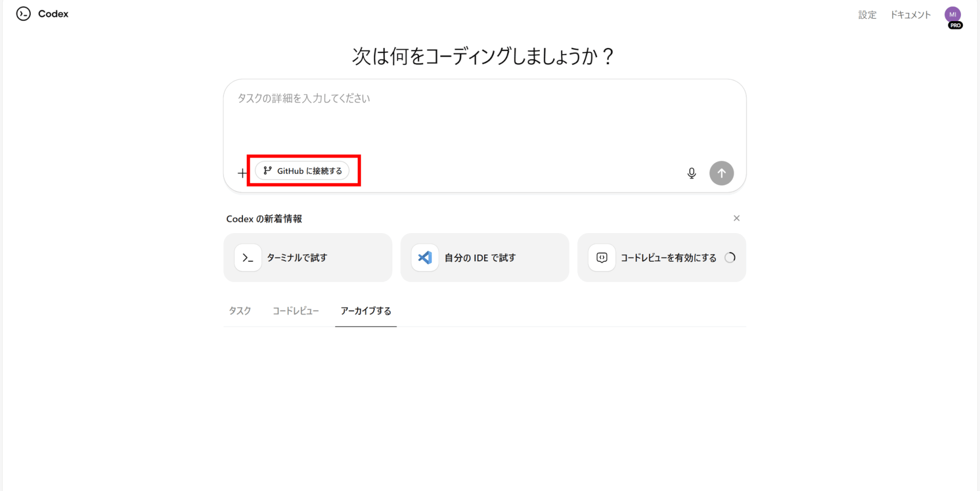Image resolution: width=980 pixels, height=491 pixels.
Task: Select the アーカイブする tab
Action: 366,311
